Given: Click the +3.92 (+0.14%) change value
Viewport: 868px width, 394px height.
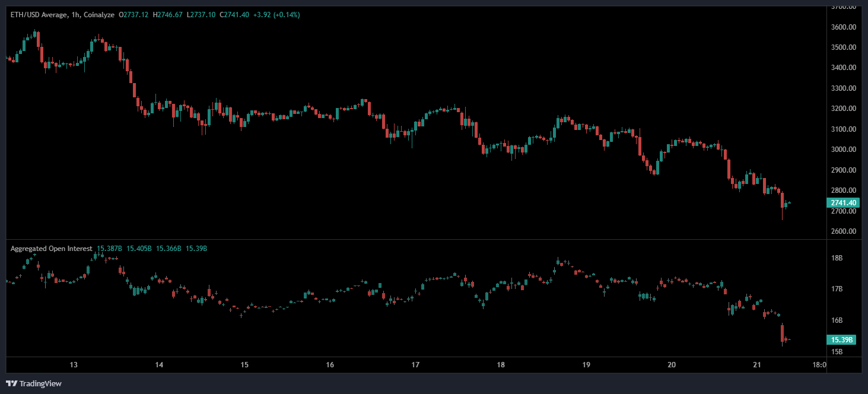Looking at the screenshot, I should (275, 14).
